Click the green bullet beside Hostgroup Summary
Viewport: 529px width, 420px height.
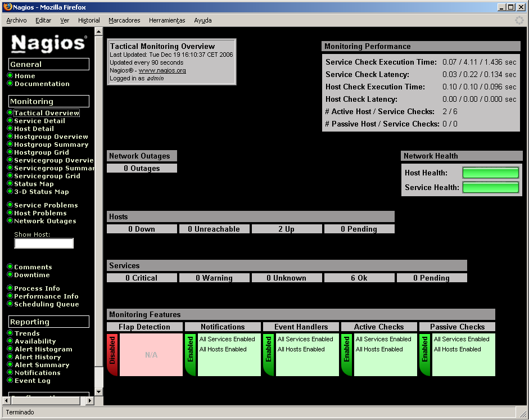pyautogui.click(x=10, y=144)
